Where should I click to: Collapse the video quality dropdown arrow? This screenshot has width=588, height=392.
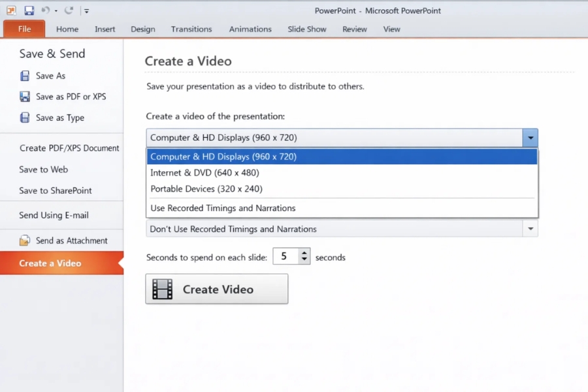tap(531, 138)
